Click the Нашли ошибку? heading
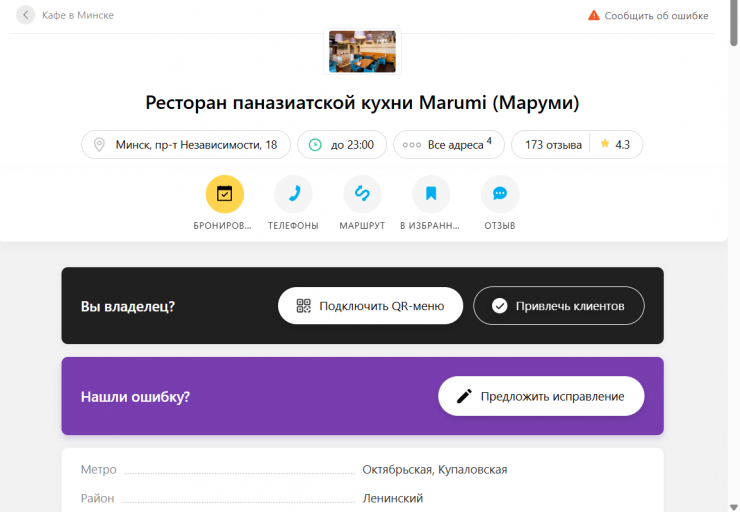Viewport: 740px width, 512px height. [x=135, y=397]
